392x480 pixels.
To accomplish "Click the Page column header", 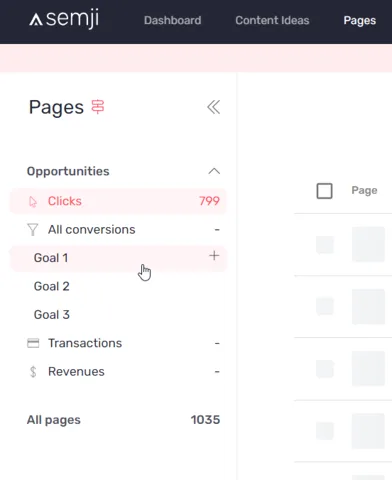I will coord(364,190).
